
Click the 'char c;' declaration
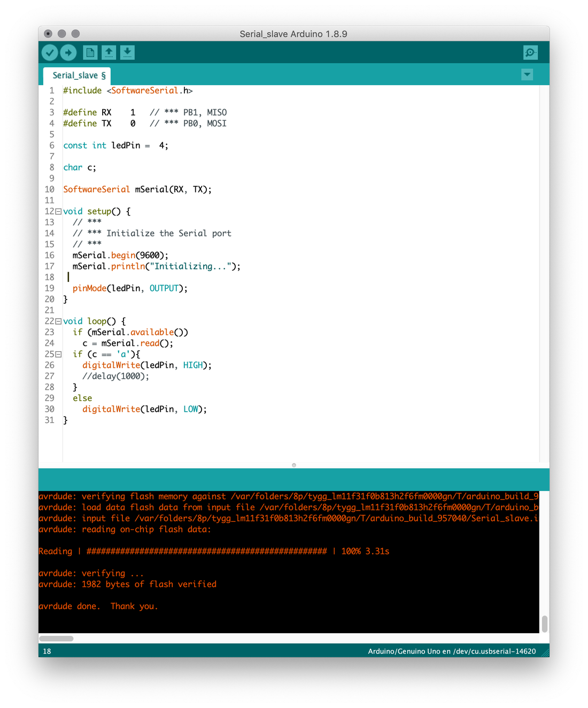(80, 167)
